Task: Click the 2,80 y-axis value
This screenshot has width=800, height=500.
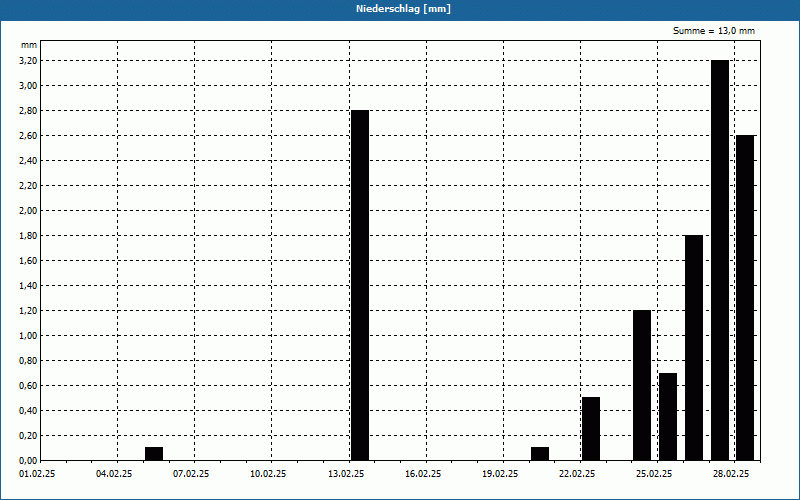Action: coord(28,111)
